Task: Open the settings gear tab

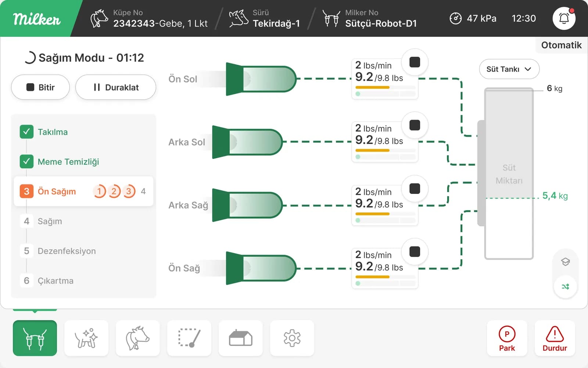Action: click(x=292, y=338)
